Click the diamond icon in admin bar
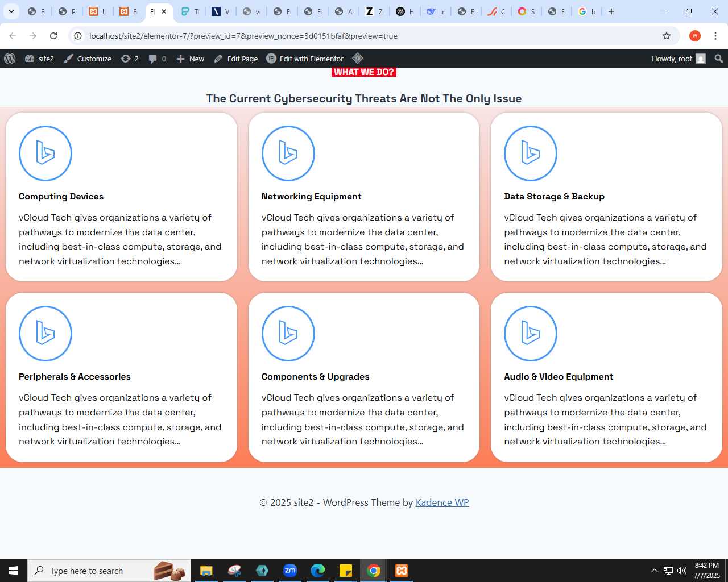 click(358, 58)
